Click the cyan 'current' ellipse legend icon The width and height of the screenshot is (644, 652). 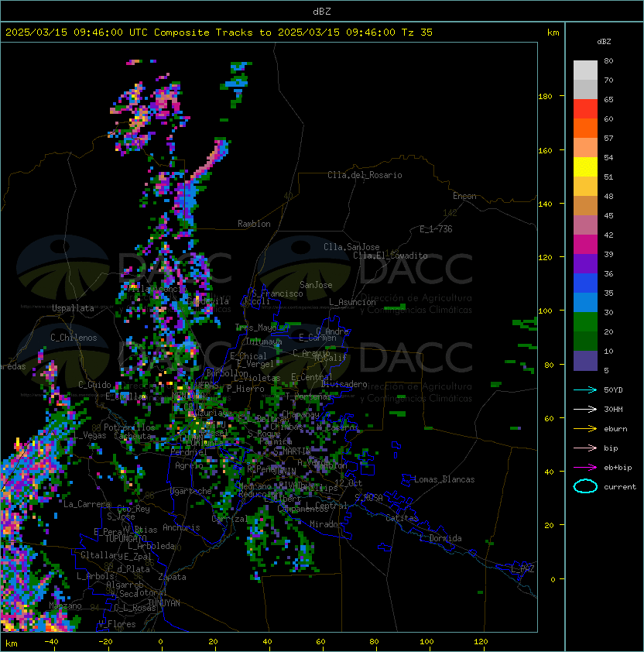click(585, 486)
